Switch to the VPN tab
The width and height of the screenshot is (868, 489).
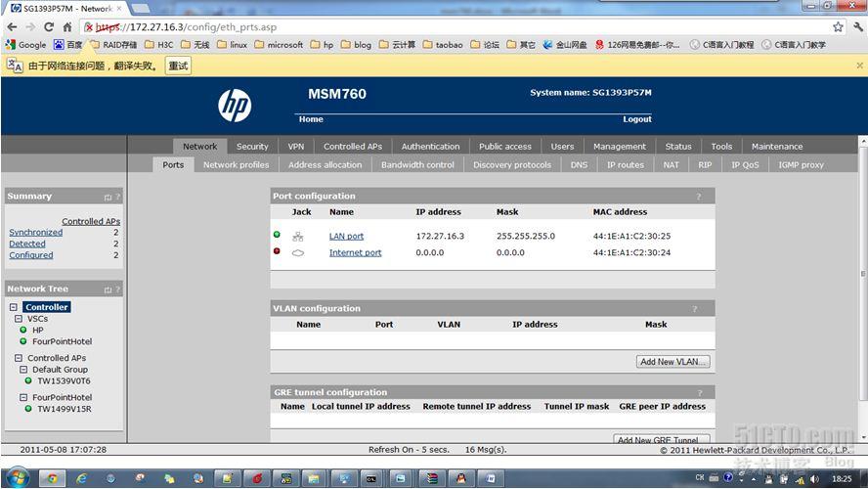(296, 146)
